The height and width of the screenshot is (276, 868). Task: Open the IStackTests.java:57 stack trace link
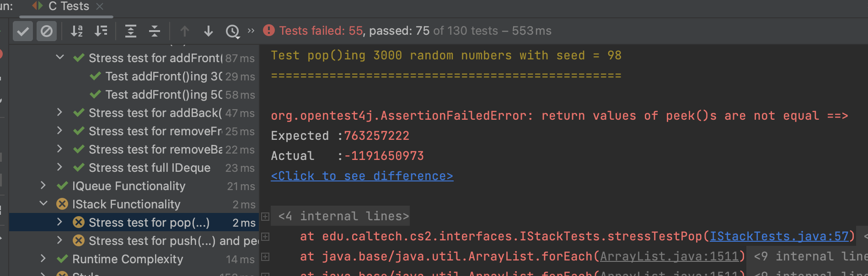click(x=779, y=236)
